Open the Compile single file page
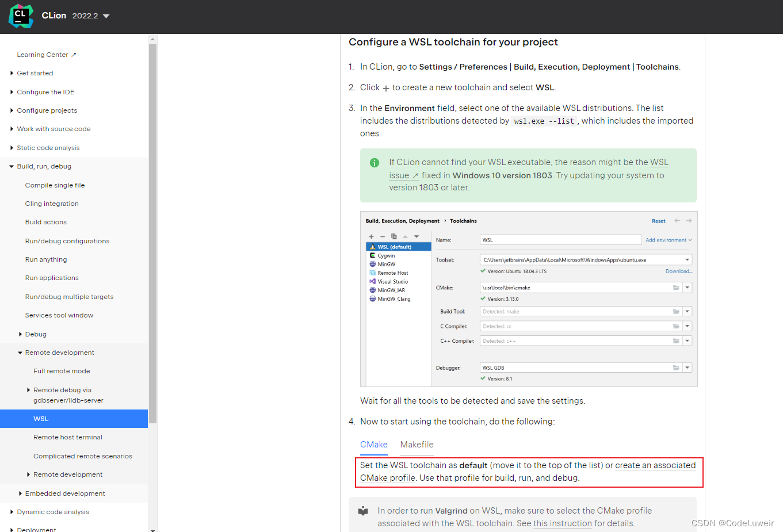 click(x=55, y=185)
